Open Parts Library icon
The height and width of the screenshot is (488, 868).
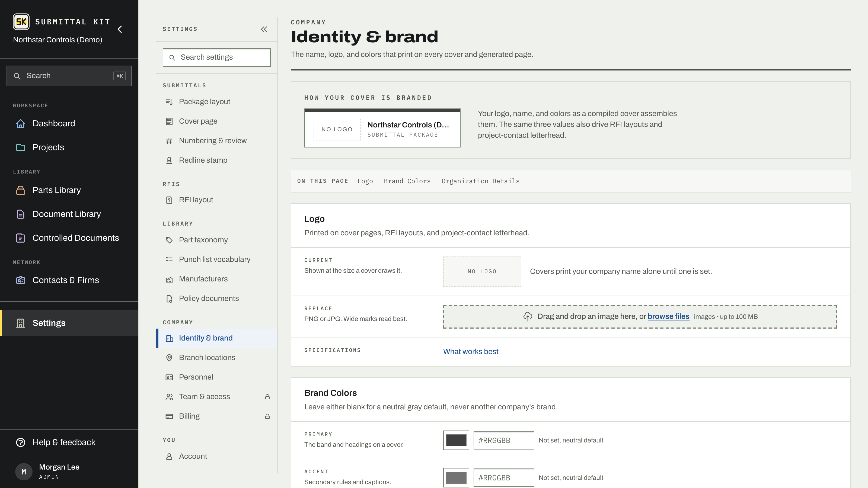[21, 190]
